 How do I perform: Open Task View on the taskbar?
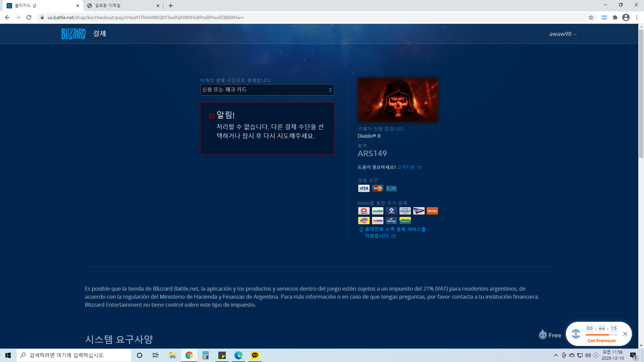click(156, 355)
